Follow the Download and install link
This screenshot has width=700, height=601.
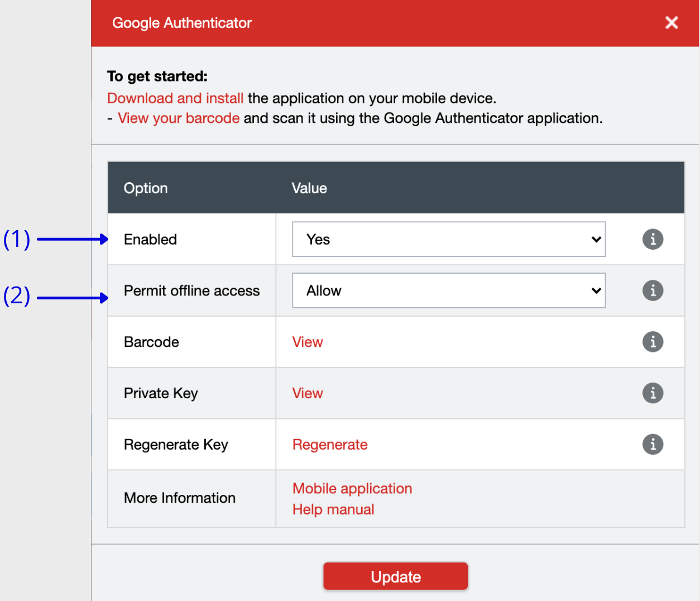[175, 98]
